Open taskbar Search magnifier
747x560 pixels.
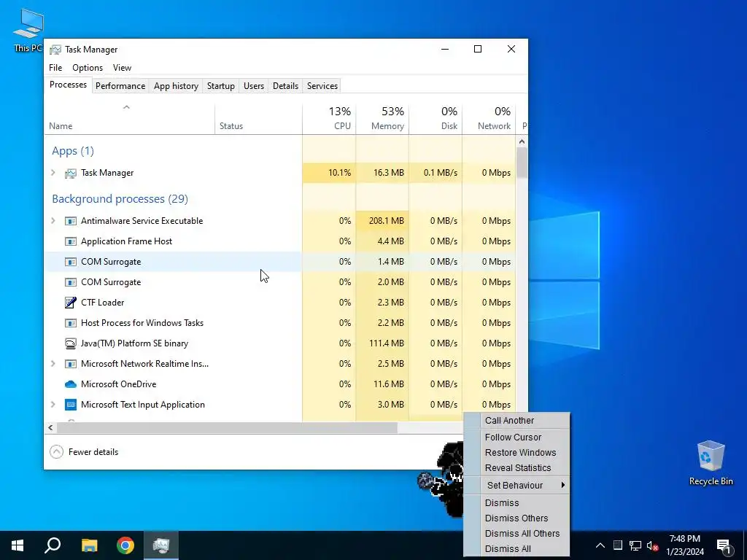[x=53, y=545]
